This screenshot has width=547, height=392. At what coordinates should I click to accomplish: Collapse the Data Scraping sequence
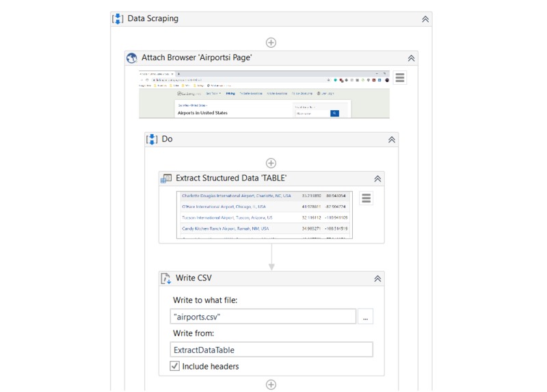pyautogui.click(x=425, y=19)
